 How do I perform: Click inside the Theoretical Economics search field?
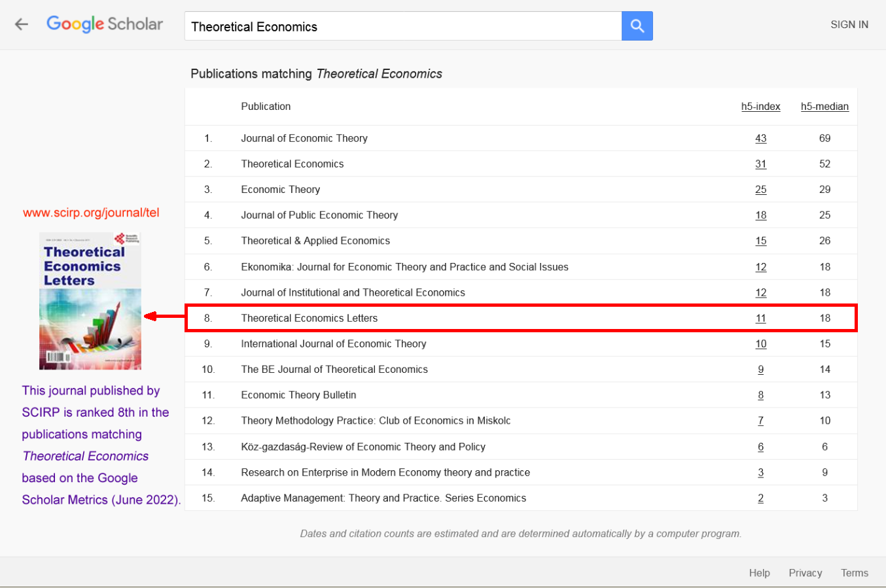coord(402,27)
